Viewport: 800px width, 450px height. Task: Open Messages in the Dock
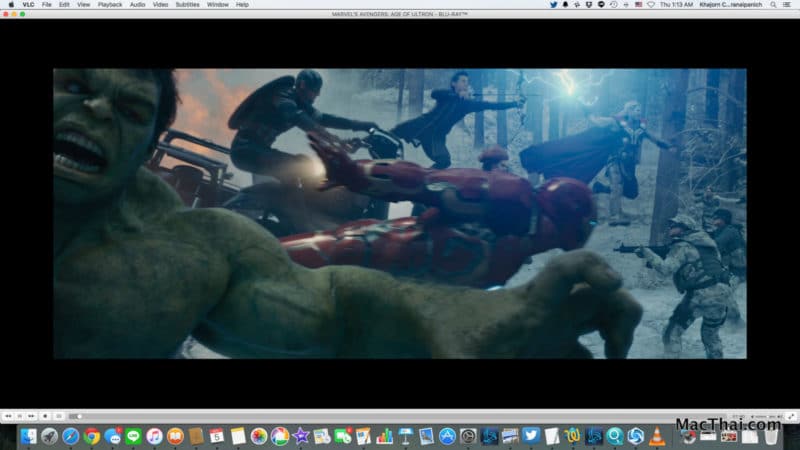pyautogui.click(x=112, y=436)
